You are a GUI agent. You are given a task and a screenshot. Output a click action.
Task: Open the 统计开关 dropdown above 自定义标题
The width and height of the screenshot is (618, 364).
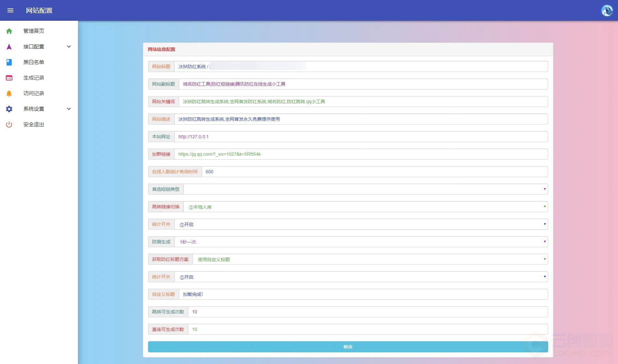click(x=361, y=277)
